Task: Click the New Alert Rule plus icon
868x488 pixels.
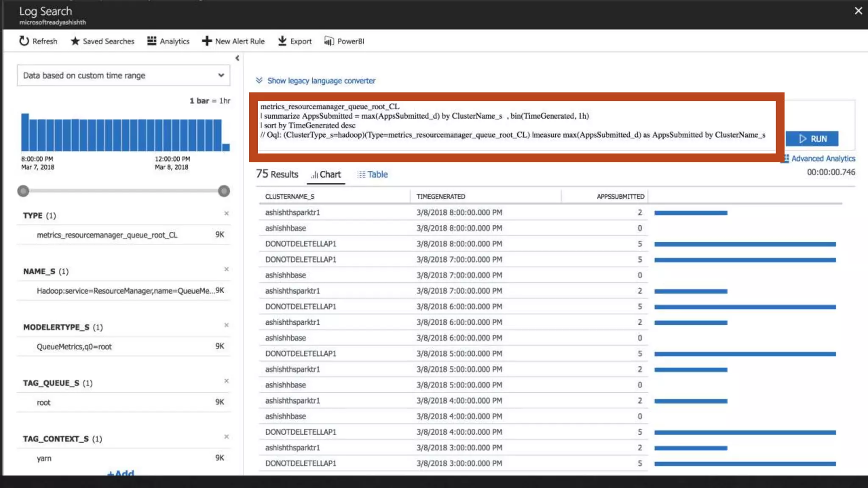Action: click(x=206, y=41)
